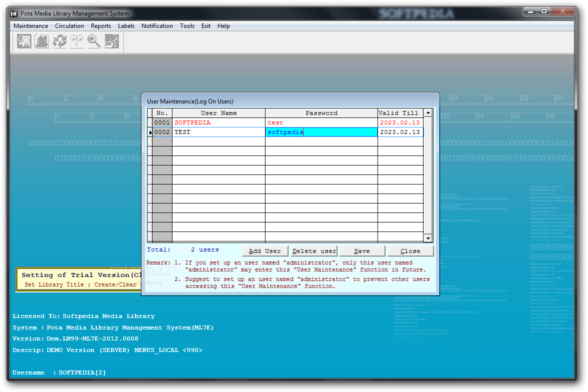The image size is (588, 392).
Task: Open the Notification menu
Action: (x=157, y=26)
